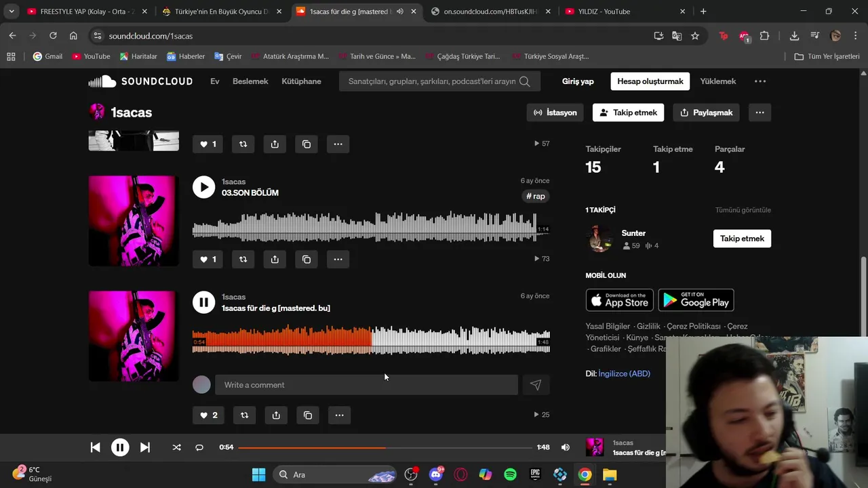Open a new browser tab
Screen dimensions: 868x488
(x=703, y=12)
